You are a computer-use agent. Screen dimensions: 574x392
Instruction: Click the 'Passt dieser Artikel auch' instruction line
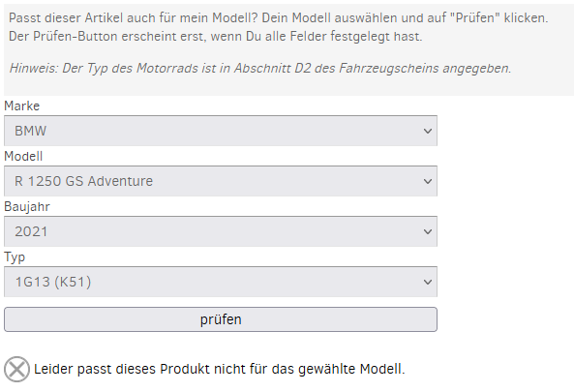tap(278, 17)
